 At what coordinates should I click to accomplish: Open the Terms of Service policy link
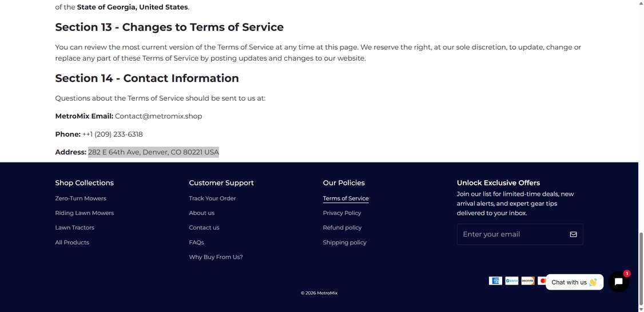click(345, 199)
